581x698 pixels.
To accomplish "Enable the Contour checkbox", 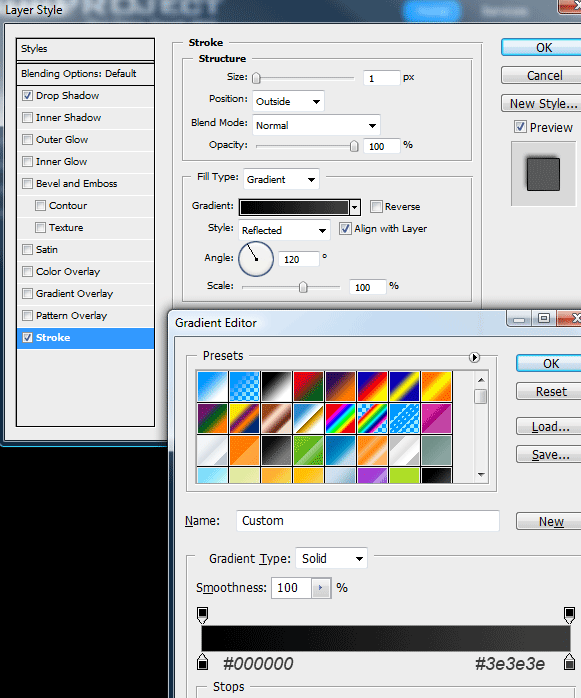I will point(41,206).
